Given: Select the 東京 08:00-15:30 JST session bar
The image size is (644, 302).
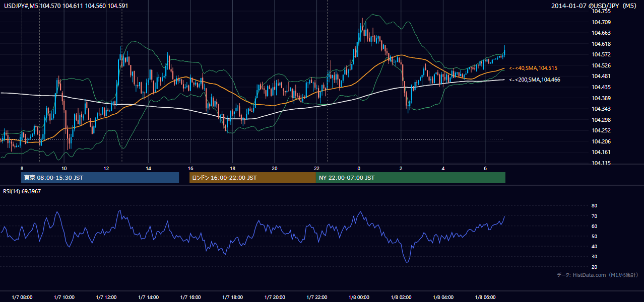Looking at the screenshot, I should click(100, 178).
